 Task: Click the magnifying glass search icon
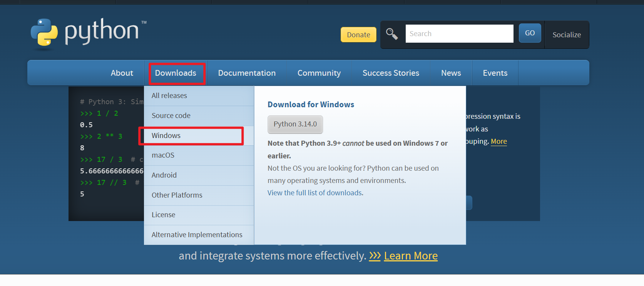(x=392, y=34)
